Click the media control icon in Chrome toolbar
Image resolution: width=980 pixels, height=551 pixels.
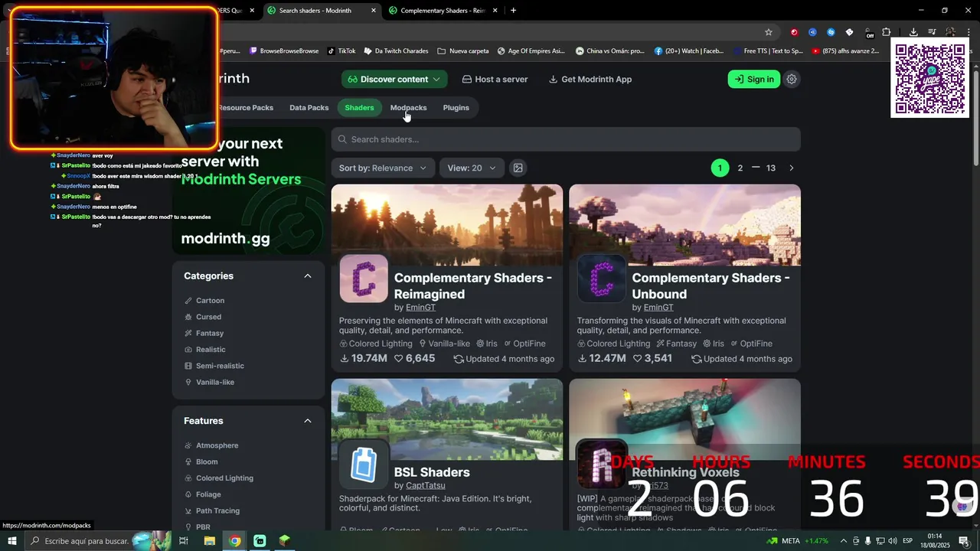pyautogui.click(x=932, y=32)
